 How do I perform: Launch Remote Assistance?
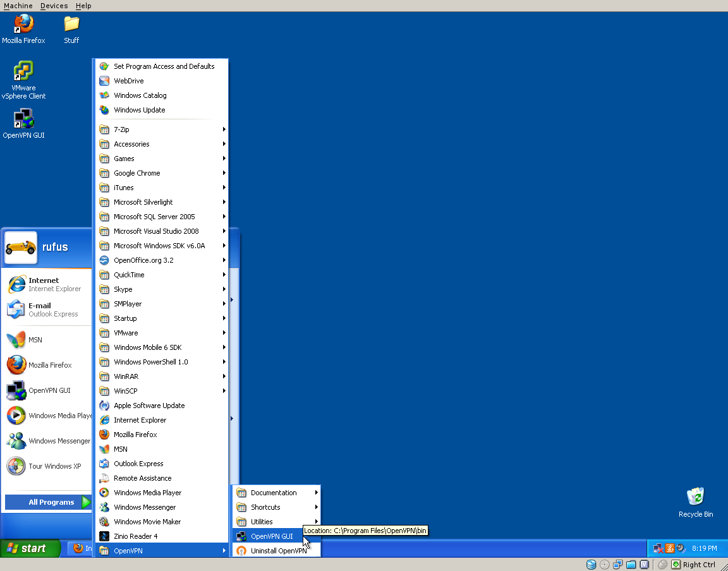[162, 478]
